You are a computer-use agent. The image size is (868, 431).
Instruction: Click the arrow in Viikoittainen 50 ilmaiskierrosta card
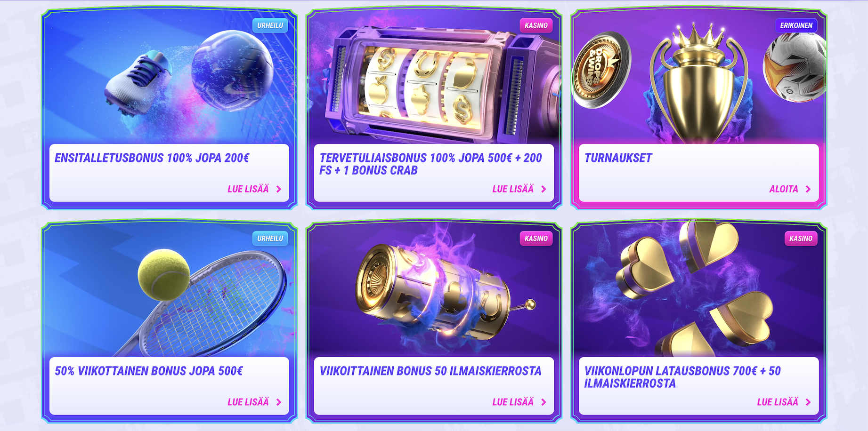click(x=544, y=402)
